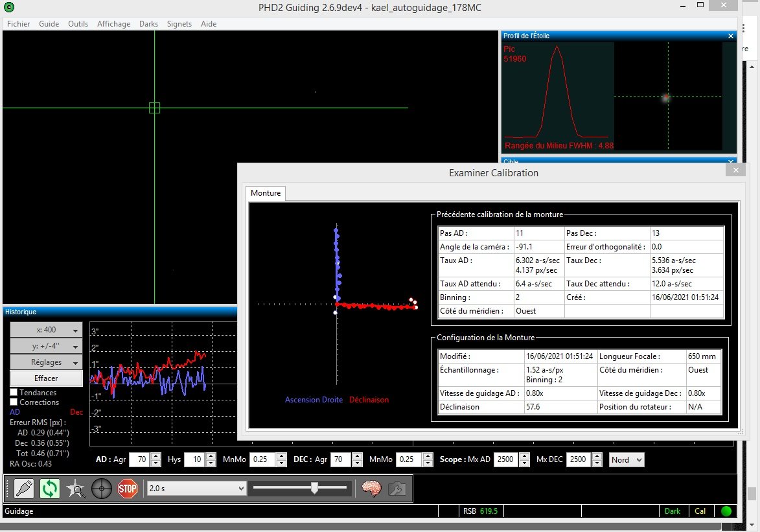
Task: Click the Mx AD 2500 field
Action: coord(505,459)
